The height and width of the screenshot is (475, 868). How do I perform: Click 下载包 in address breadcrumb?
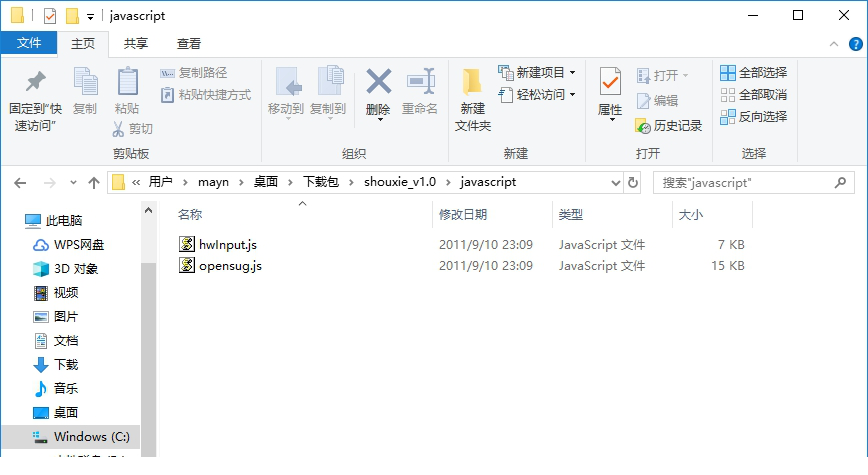pyautogui.click(x=321, y=182)
